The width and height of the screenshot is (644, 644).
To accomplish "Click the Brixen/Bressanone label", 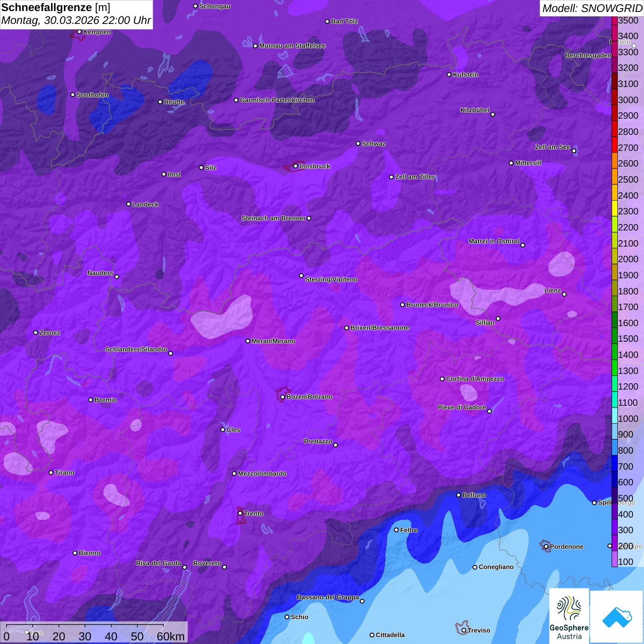I will click(x=379, y=328).
